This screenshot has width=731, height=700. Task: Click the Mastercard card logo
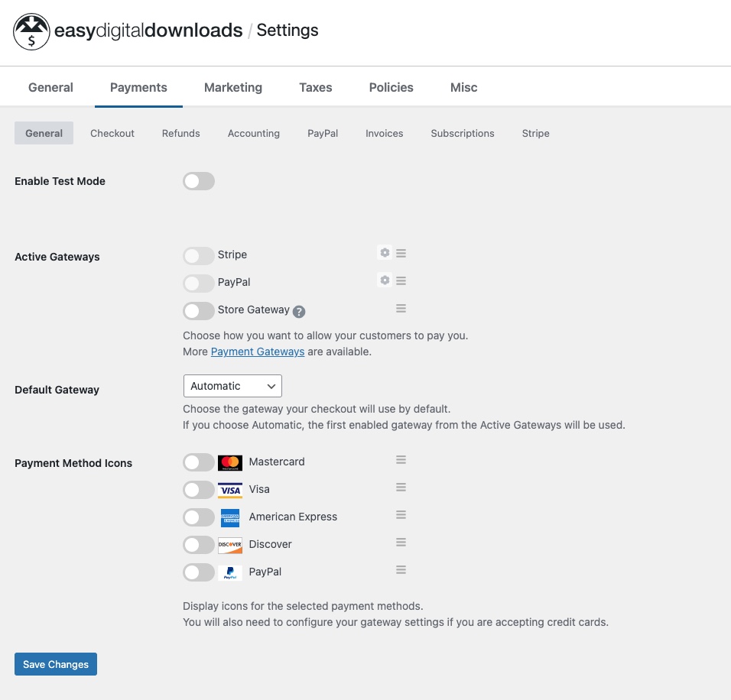click(x=230, y=463)
